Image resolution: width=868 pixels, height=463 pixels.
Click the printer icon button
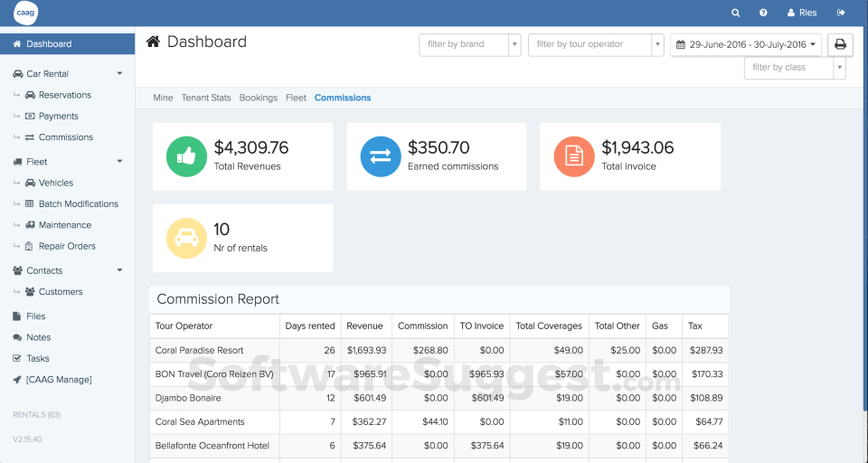point(840,44)
